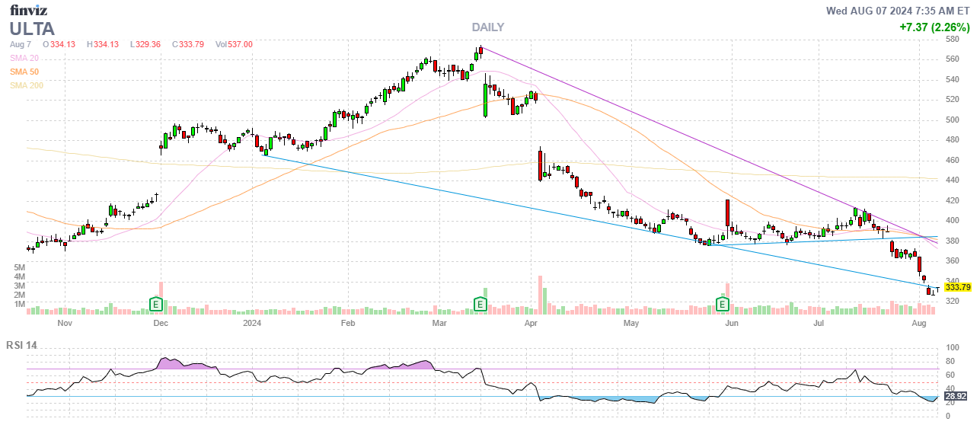Click the +7.37 (2.26%) price change
This screenshot has height=428, width=980.
point(934,27)
